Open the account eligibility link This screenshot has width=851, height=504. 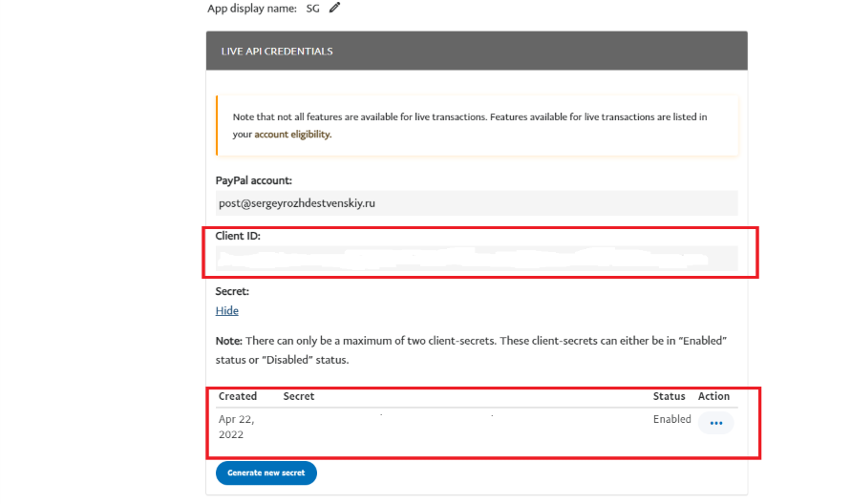pos(292,135)
